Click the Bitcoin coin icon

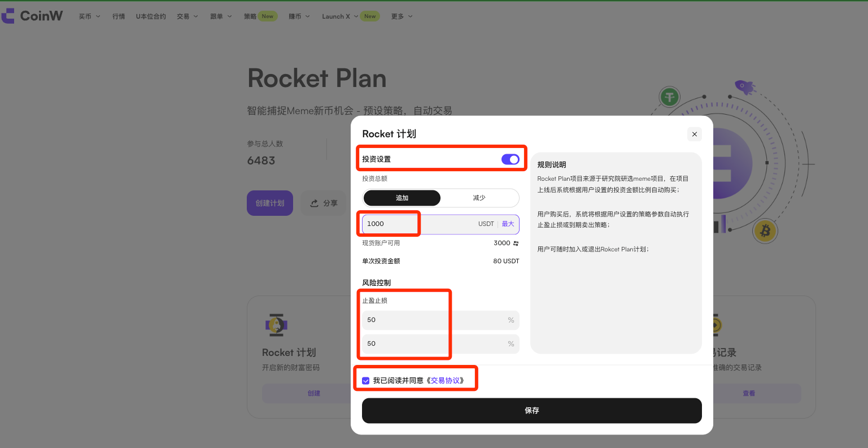[x=765, y=230]
